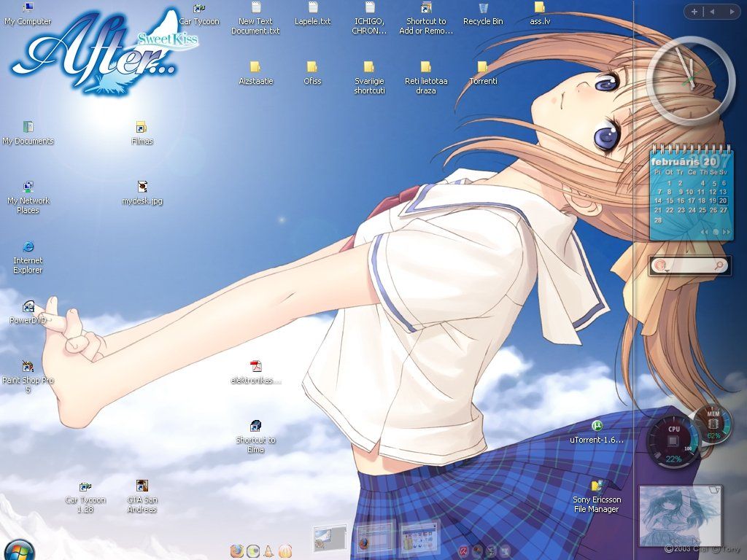Click the calendar gadget today dot button
Screen dimensions: 747x560
point(716,232)
